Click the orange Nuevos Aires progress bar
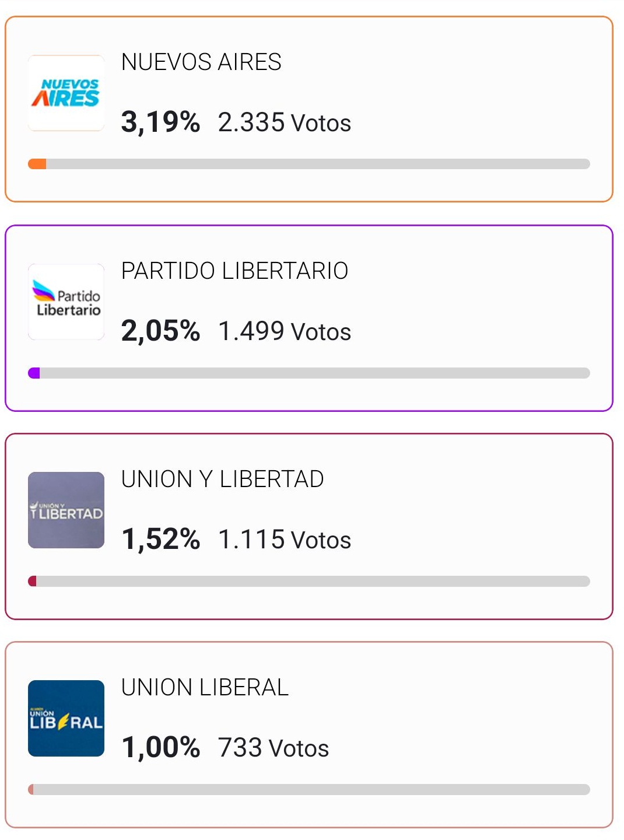This screenshot has width=624, height=840. (309, 164)
